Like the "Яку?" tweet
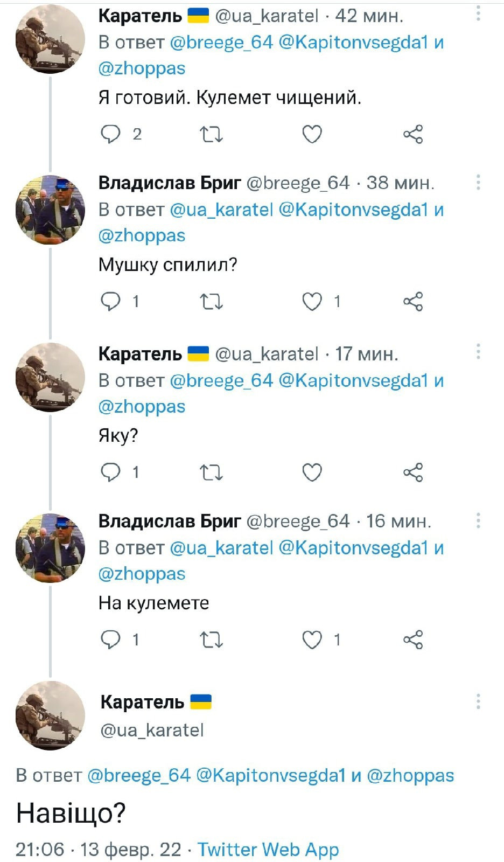The height and width of the screenshot is (862, 504). (312, 472)
